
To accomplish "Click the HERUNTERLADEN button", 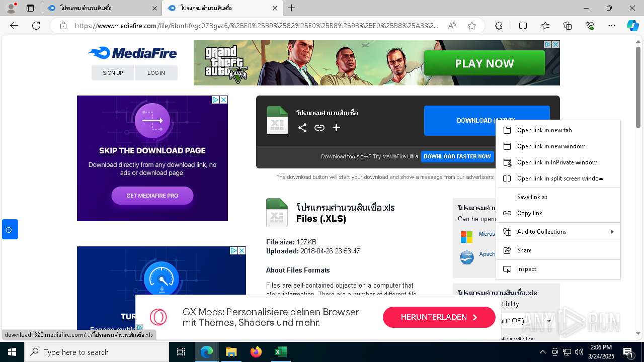I will [439, 317].
